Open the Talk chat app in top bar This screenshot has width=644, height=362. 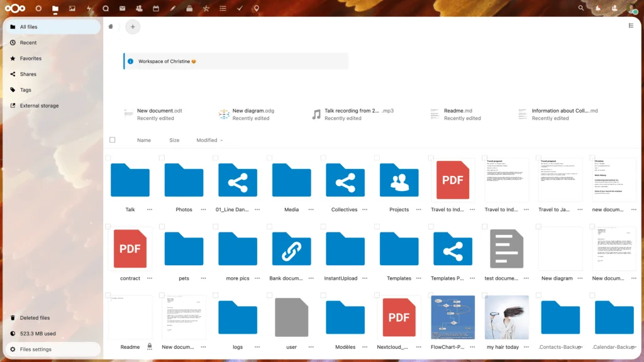tap(106, 8)
